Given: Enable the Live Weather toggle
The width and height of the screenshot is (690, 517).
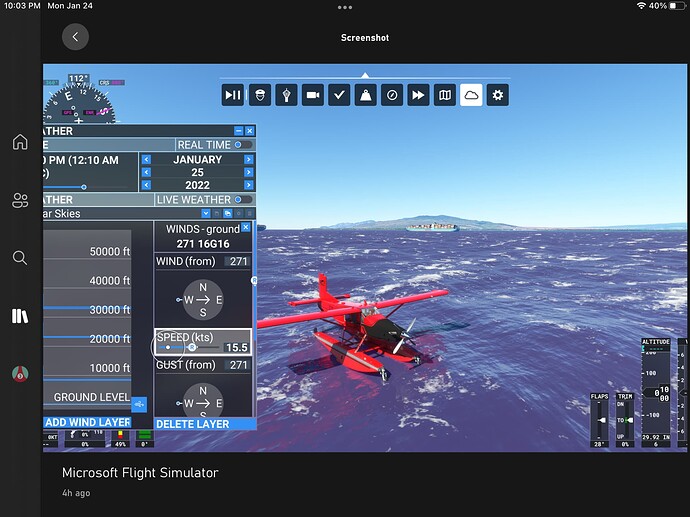Looking at the screenshot, I should [x=243, y=200].
